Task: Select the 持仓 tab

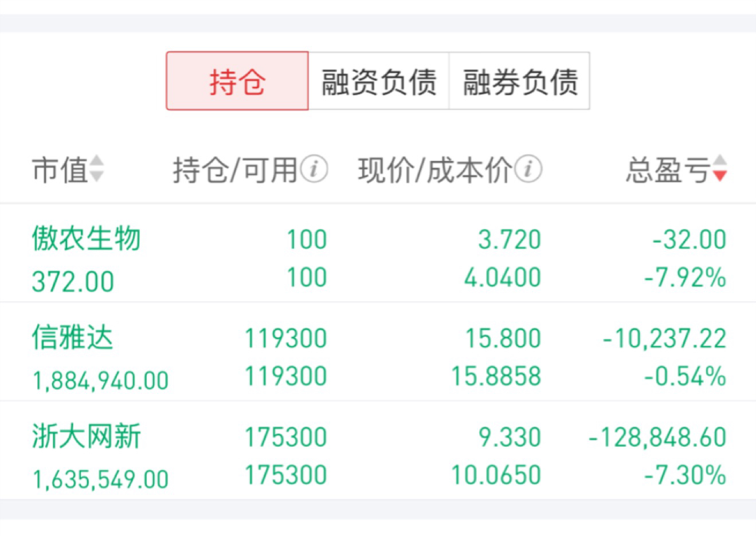Action: point(237,81)
